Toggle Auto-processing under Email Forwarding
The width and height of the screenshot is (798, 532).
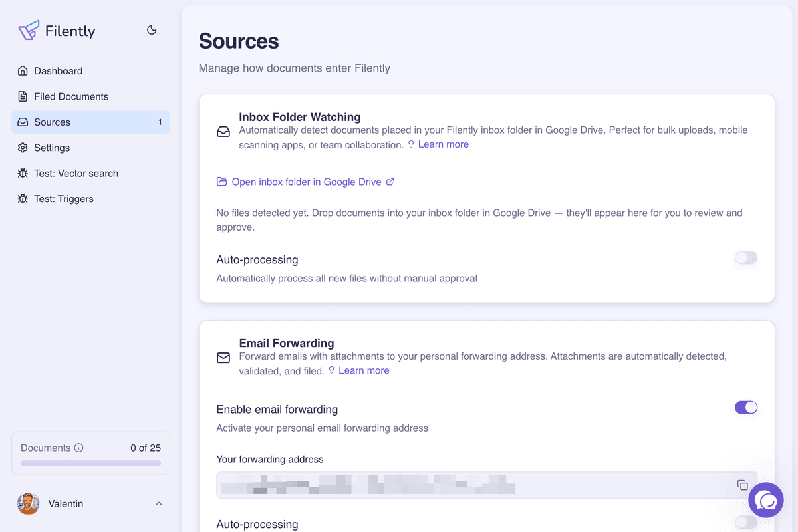[x=745, y=524]
